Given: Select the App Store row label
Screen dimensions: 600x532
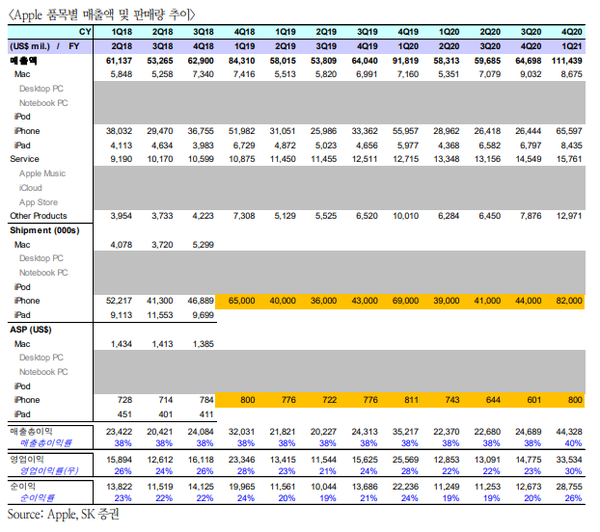Looking at the screenshot, I should (40, 201).
